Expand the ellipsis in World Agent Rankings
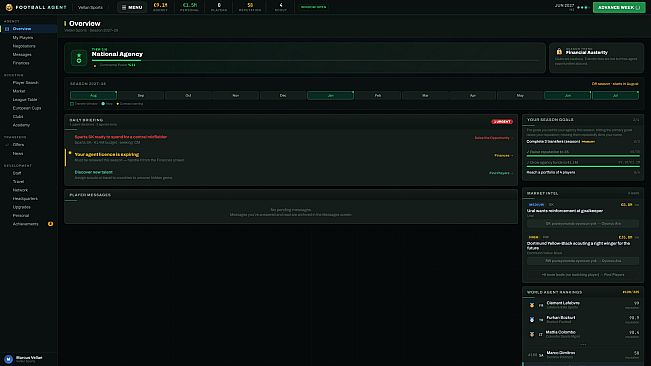Screen dimensions: 651x366 pos(583,344)
